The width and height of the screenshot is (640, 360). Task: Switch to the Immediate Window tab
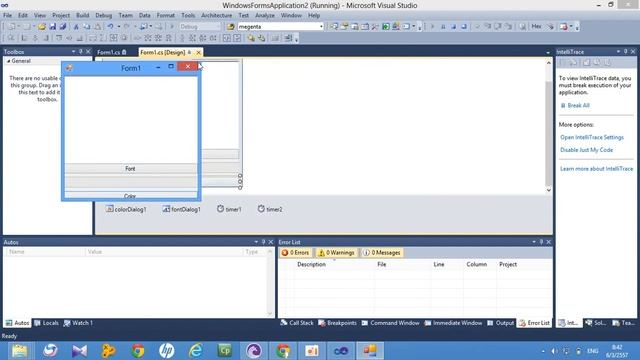click(453, 323)
